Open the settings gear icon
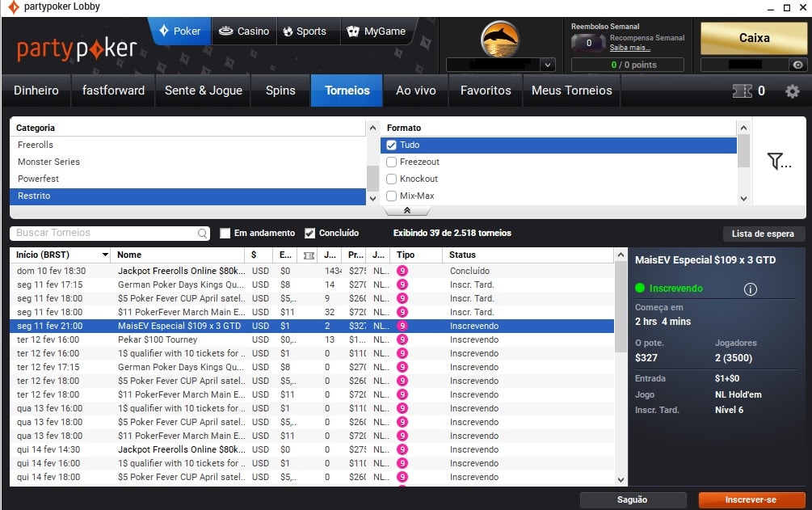The width and height of the screenshot is (812, 510). (x=793, y=91)
